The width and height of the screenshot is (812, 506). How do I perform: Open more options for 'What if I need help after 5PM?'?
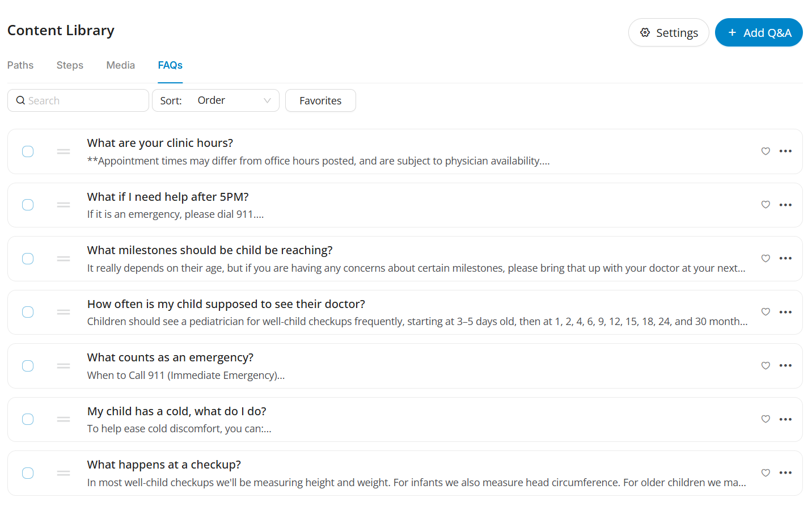point(785,205)
